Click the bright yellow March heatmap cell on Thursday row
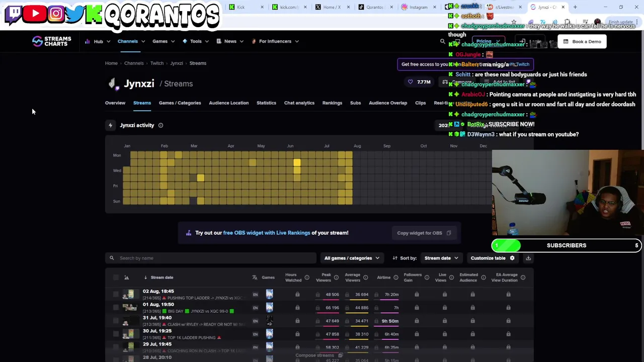This screenshot has height=362, width=644. 201,178
